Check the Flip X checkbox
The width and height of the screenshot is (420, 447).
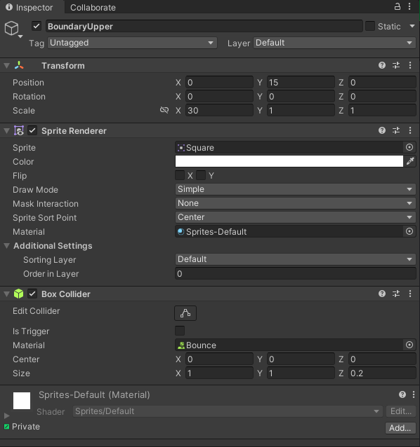[x=180, y=175]
